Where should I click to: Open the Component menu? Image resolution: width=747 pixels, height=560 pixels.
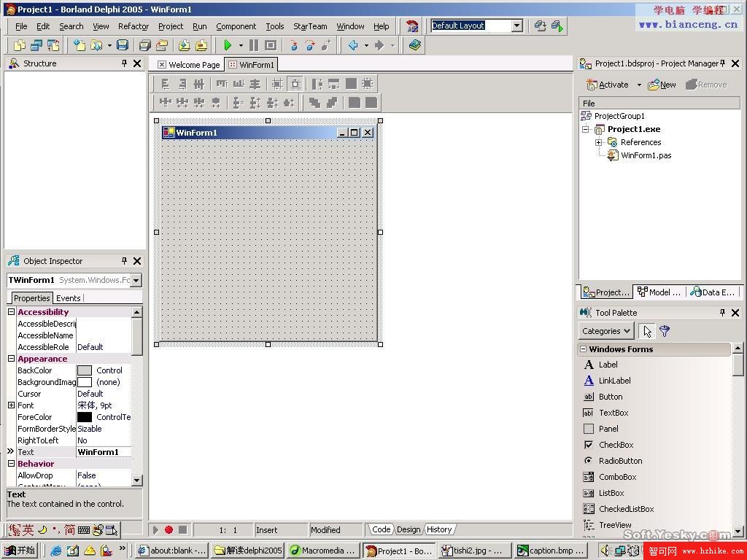(236, 26)
